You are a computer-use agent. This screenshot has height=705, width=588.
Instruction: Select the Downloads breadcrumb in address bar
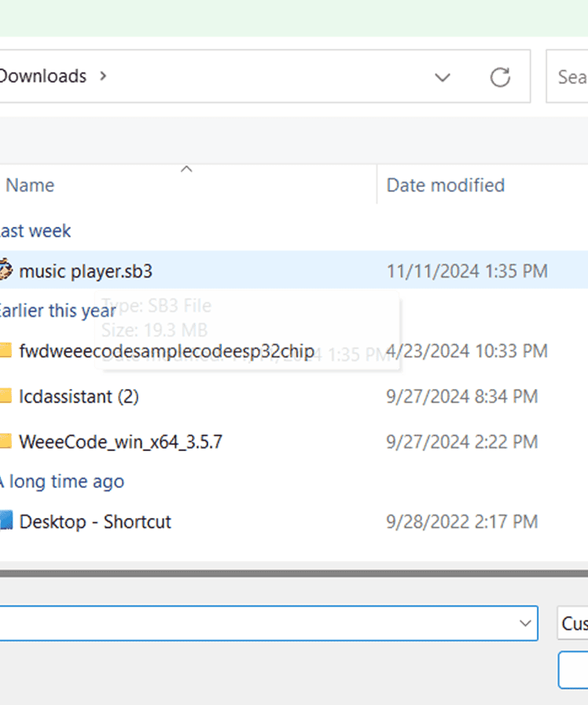coord(42,76)
